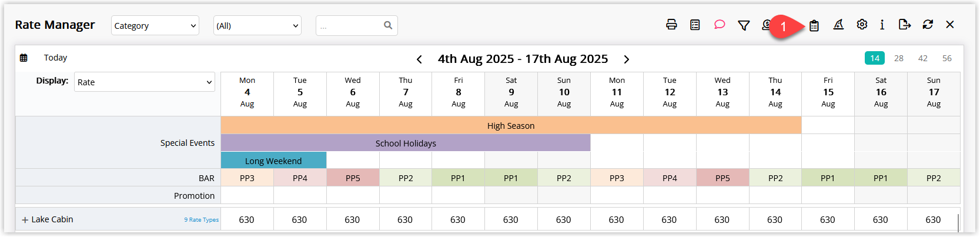Image resolution: width=980 pixels, height=237 pixels.
Task: Open the clipboard icon marked by callout 1
Action: point(814,25)
